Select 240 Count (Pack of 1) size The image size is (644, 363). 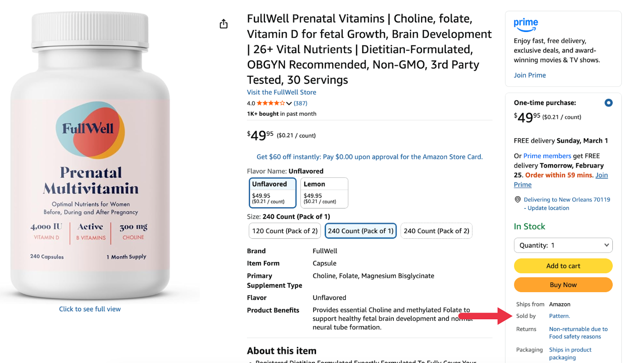click(x=361, y=231)
